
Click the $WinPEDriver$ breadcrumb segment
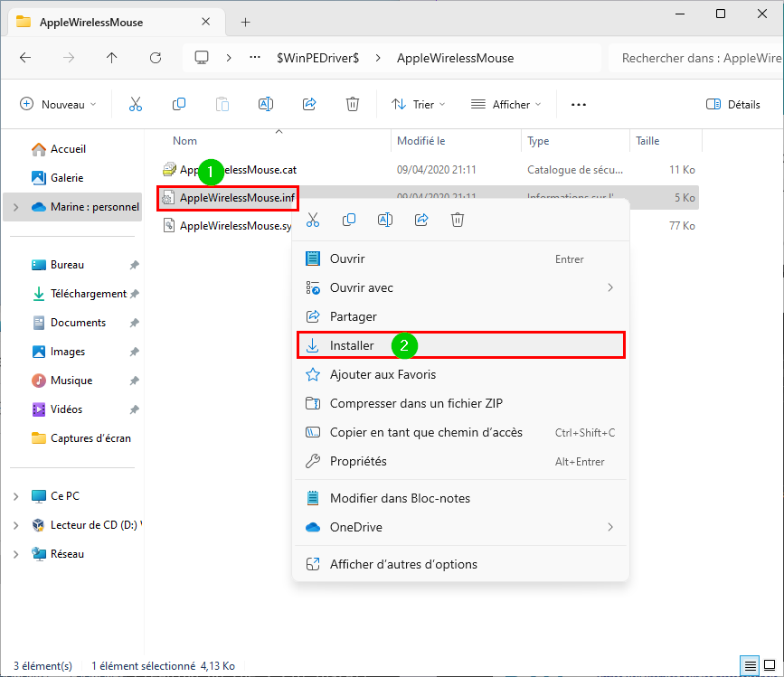pos(318,58)
